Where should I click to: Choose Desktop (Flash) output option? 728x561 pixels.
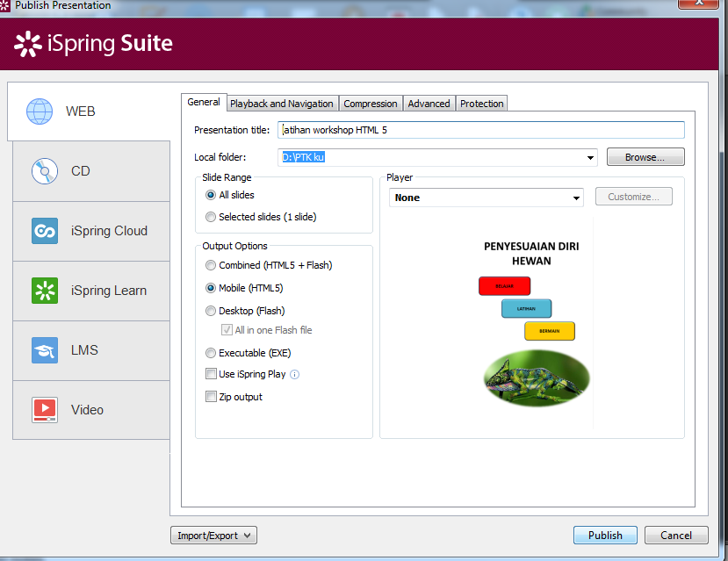(x=211, y=311)
